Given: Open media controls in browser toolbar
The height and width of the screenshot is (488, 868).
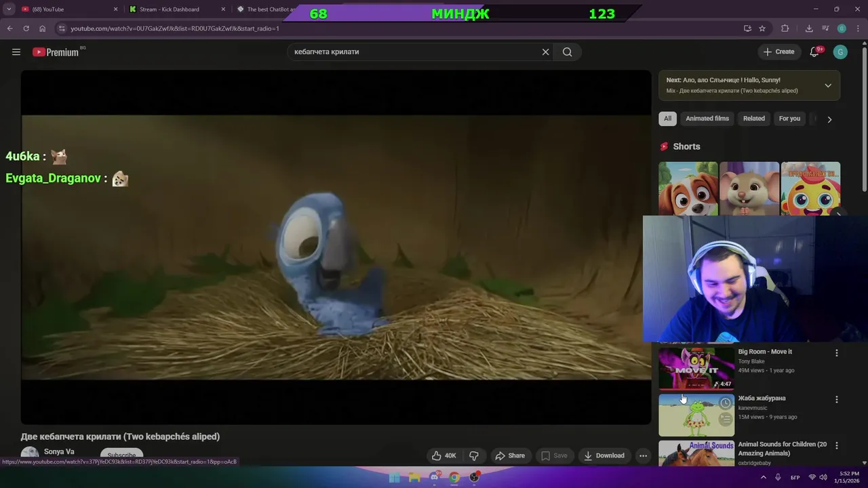Looking at the screenshot, I should [x=825, y=28].
